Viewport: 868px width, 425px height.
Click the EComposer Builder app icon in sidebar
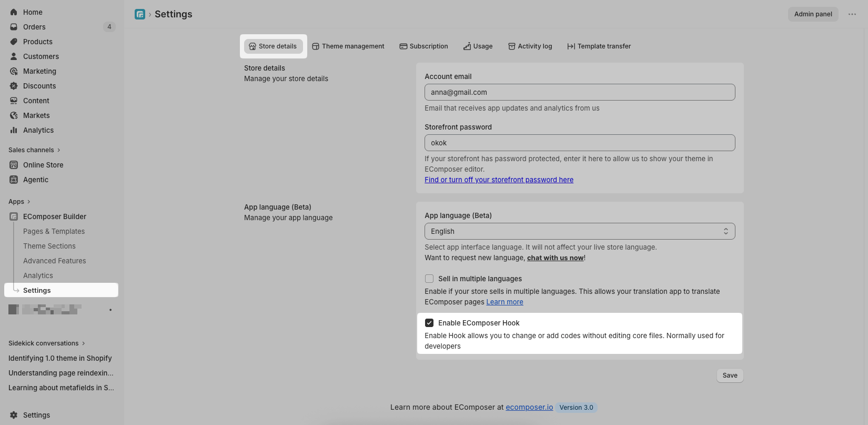click(x=14, y=216)
